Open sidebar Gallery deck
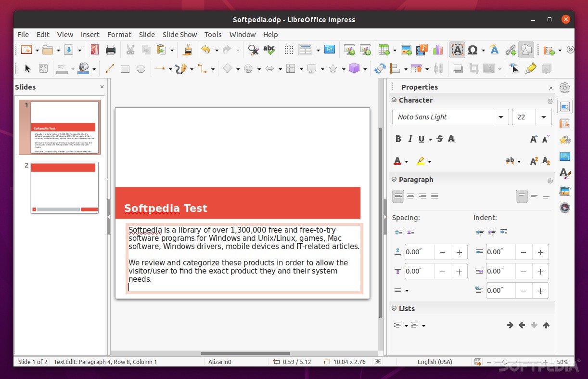Screen dimensions: 588x379 click(565, 191)
